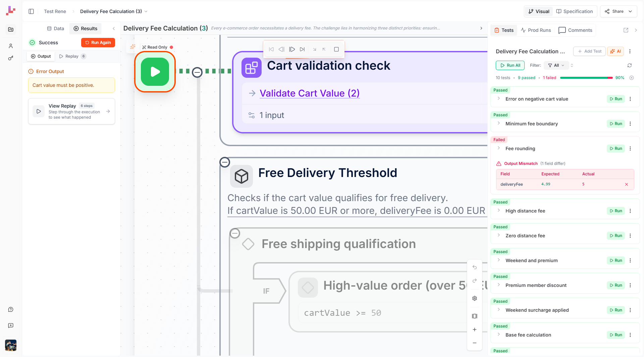Collapse the Free Delivery Threshold node
Screen dimensions: 644x357
click(225, 162)
